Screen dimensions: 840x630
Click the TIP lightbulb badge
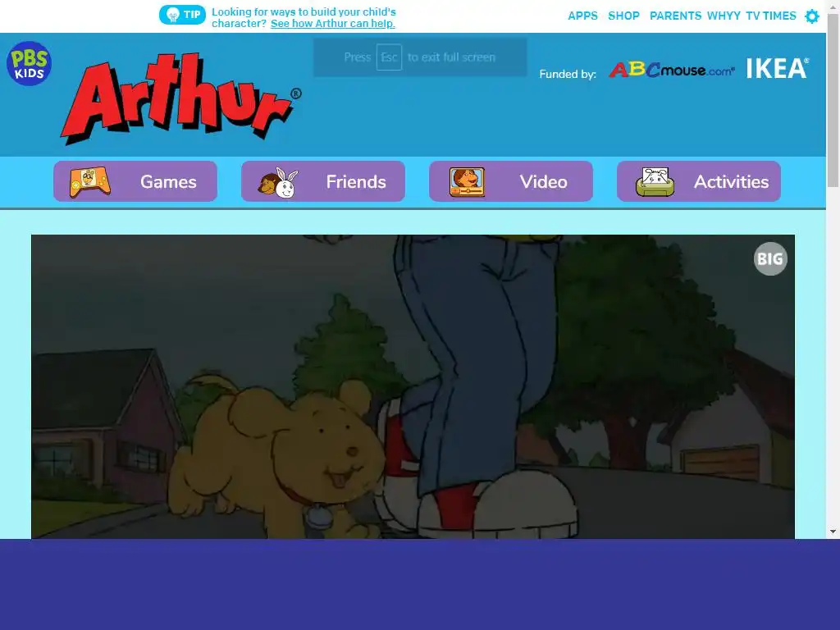(182, 15)
